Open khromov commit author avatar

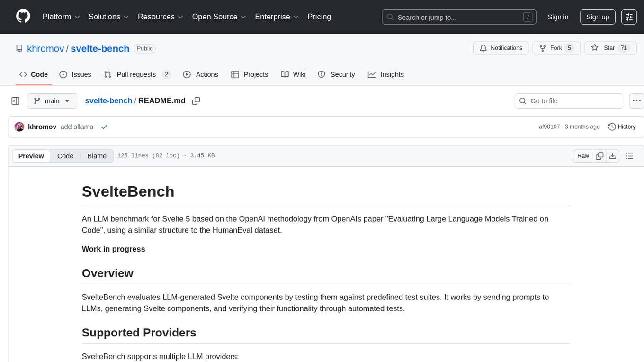[x=19, y=127]
